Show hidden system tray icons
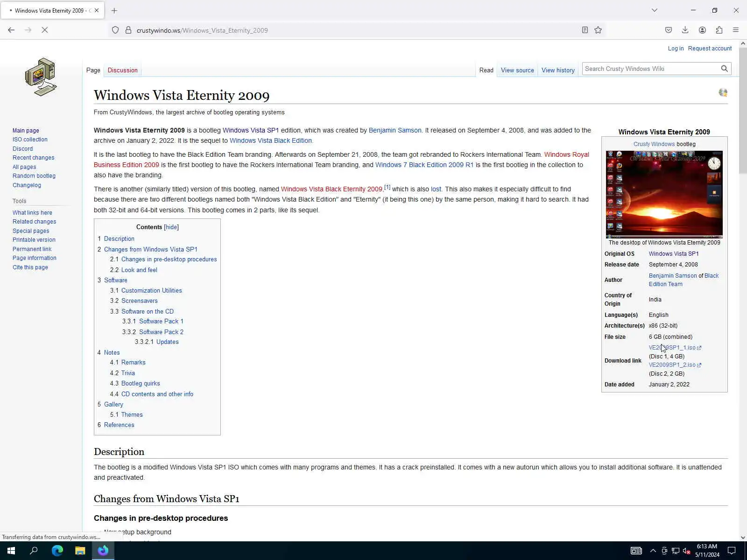Screen dimensions: 747x560 click(653, 551)
